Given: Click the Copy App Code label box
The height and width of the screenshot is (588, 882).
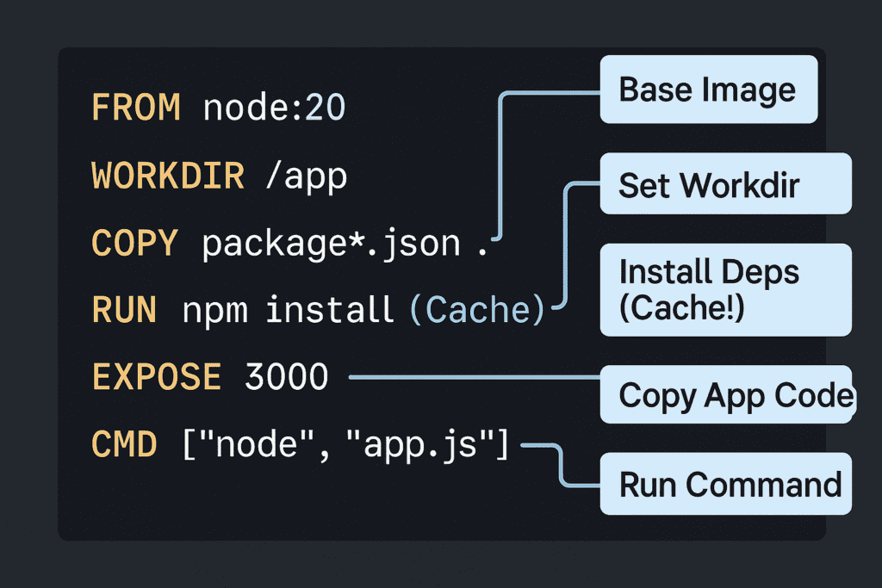Looking at the screenshot, I should [x=727, y=394].
